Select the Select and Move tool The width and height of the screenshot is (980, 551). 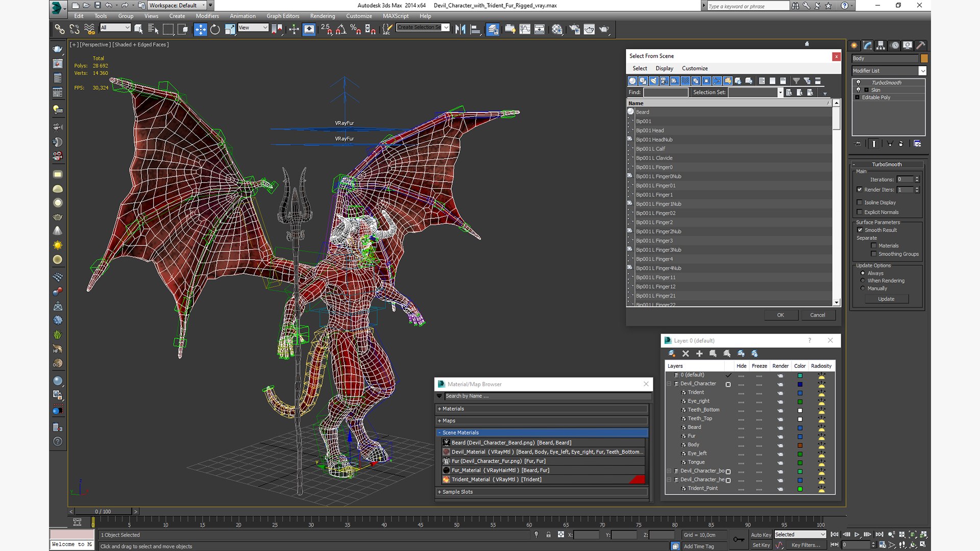pyautogui.click(x=200, y=30)
